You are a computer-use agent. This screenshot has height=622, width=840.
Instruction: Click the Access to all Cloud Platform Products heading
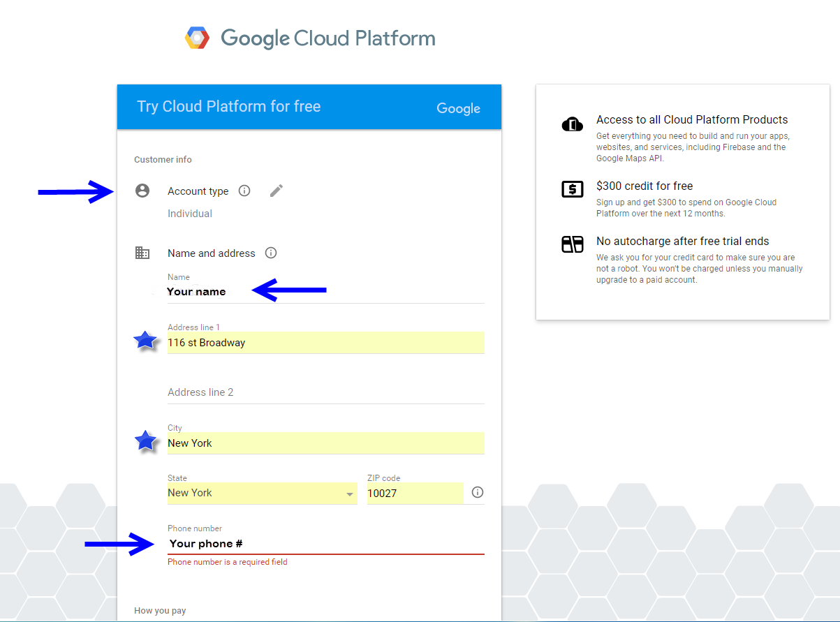pos(692,119)
